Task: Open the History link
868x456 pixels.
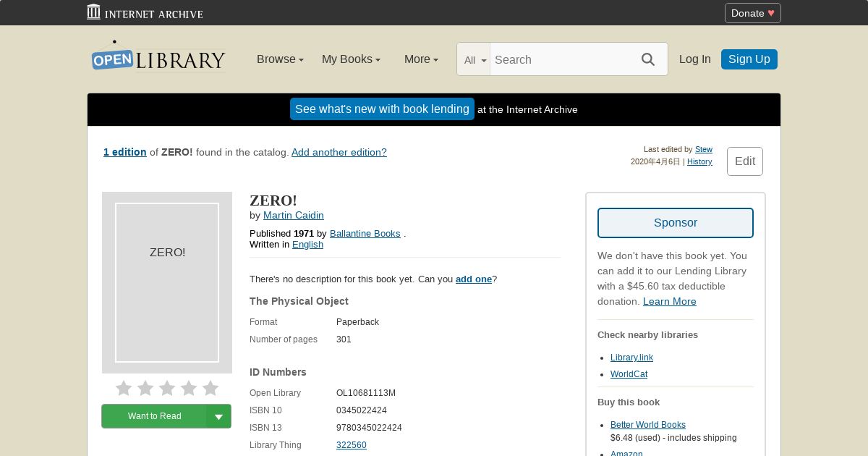Action: pos(699,161)
